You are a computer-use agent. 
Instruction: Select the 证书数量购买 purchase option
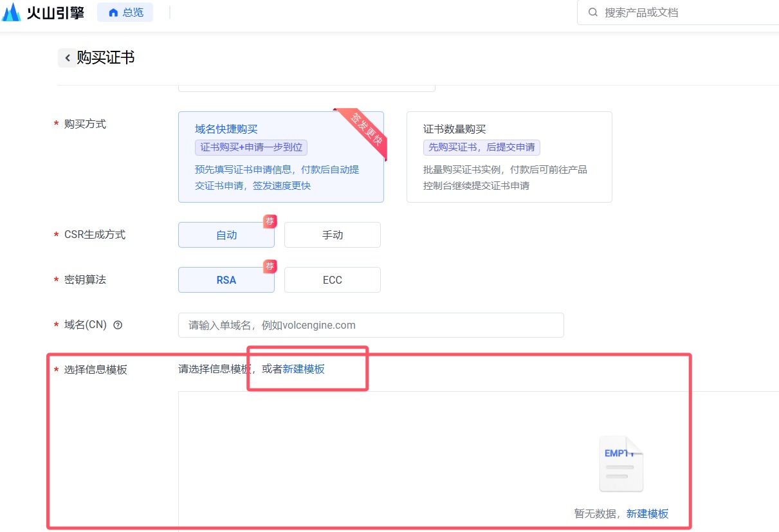pyautogui.click(x=509, y=157)
